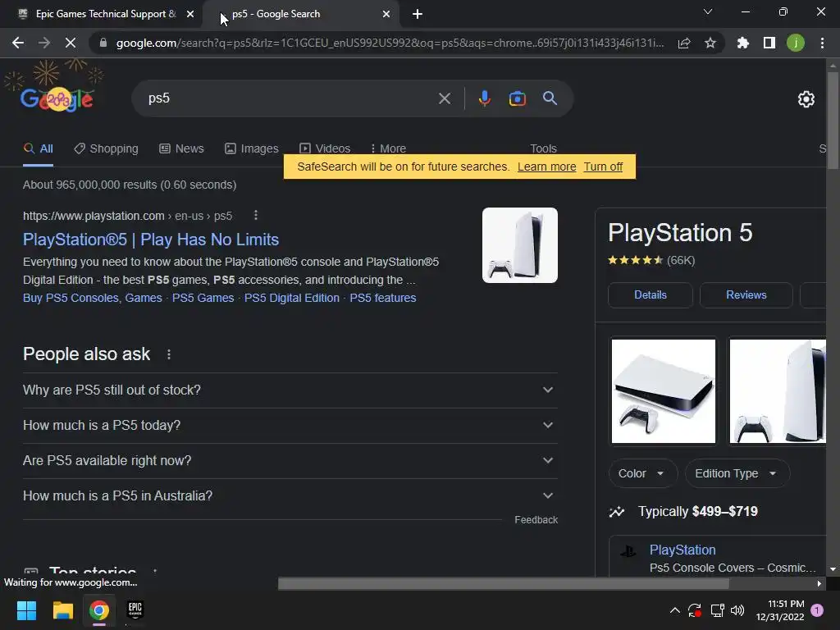
Task: Show hidden system tray icons
Action: click(674, 610)
